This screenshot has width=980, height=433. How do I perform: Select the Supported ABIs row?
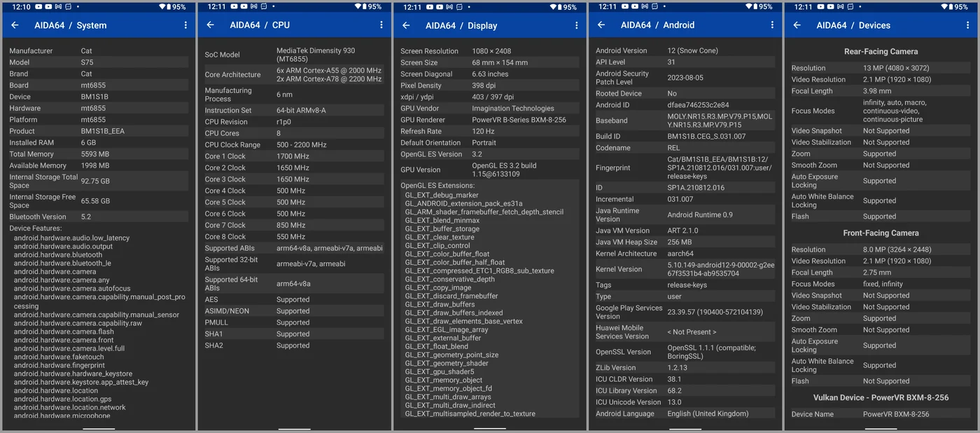pyautogui.click(x=293, y=248)
